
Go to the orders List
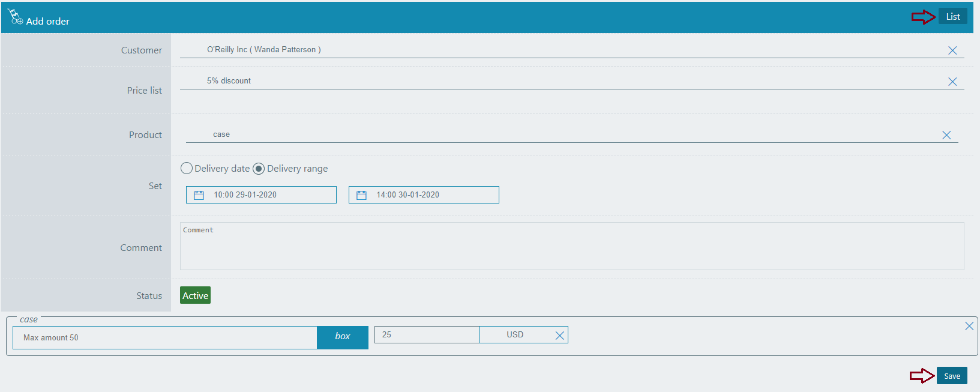pyautogui.click(x=952, y=17)
